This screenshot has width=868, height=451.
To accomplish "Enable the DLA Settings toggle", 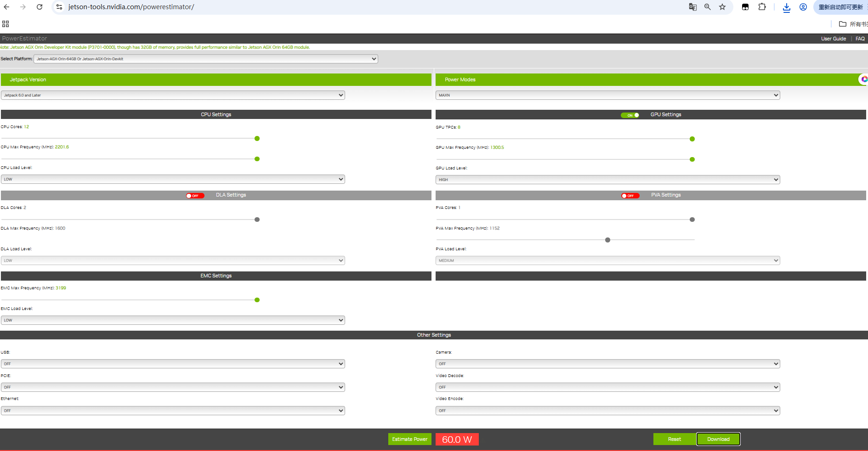I will click(195, 196).
